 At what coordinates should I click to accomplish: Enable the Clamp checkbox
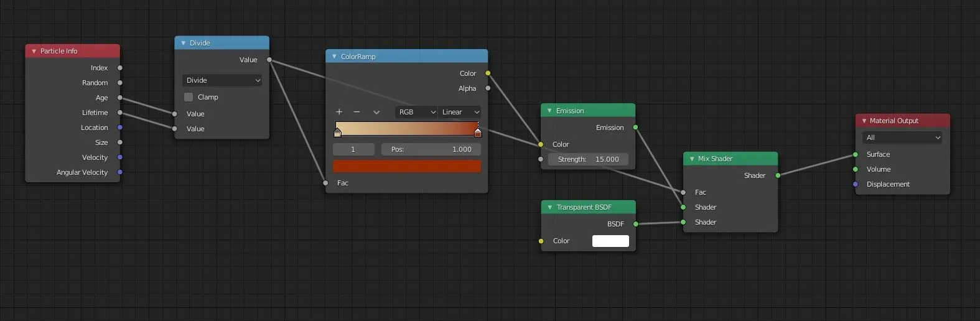(x=189, y=97)
